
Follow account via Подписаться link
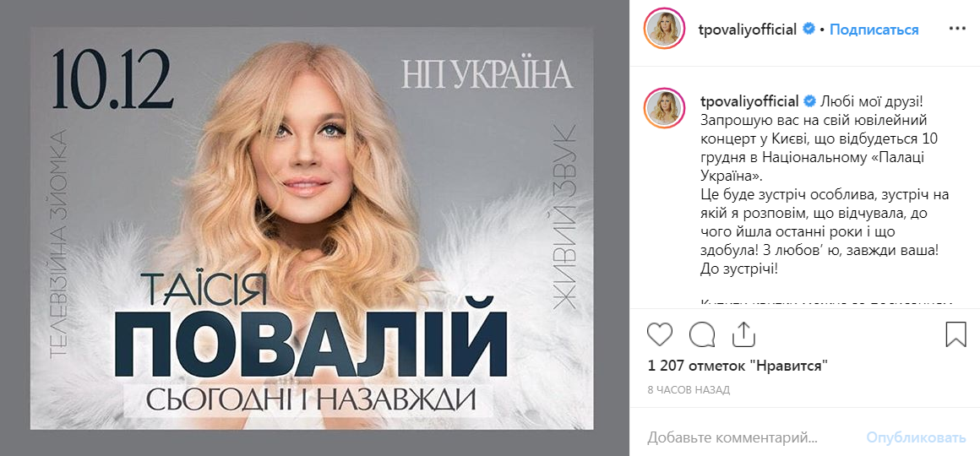(874, 30)
